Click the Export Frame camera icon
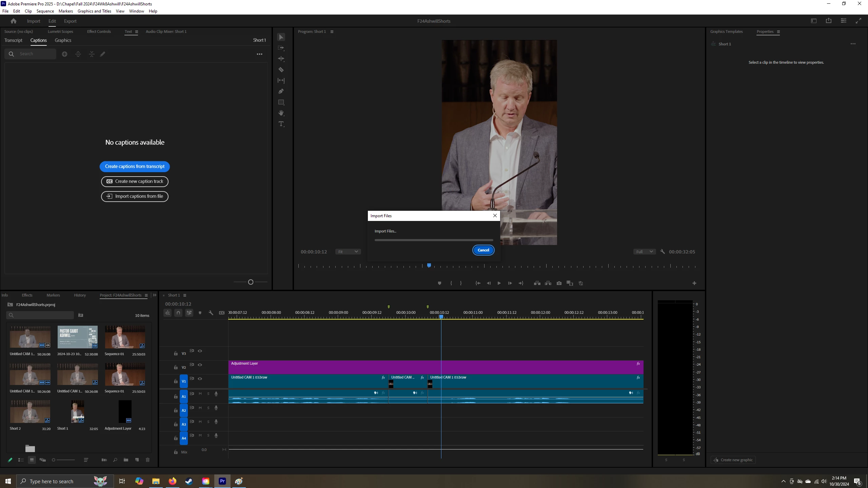Viewport: 868px width, 488px height. tap(559, 283)
